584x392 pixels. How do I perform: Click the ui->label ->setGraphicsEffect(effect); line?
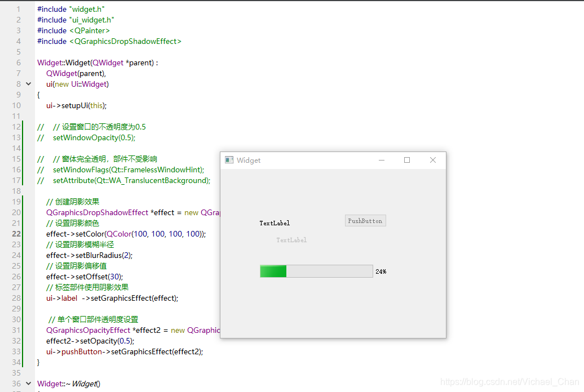click(x=112, y=298)
